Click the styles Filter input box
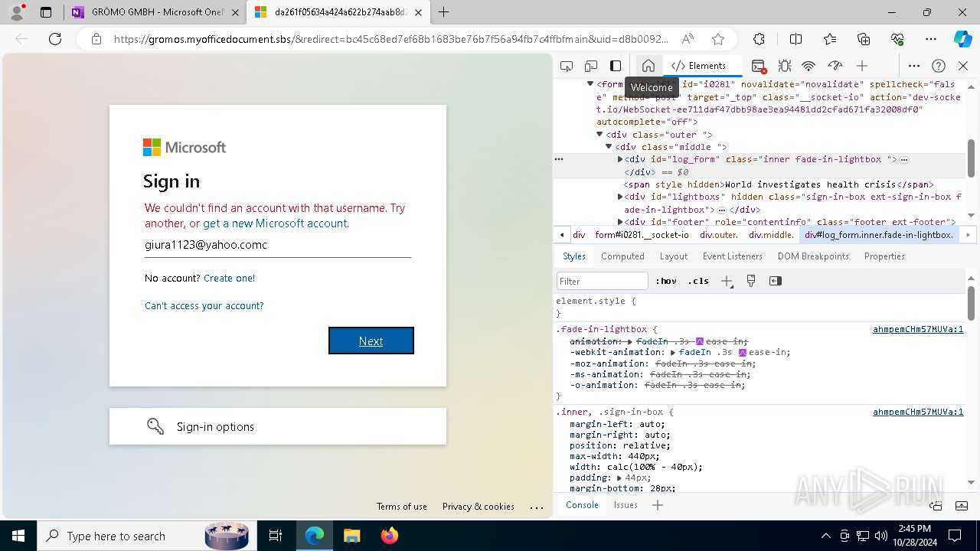Viewport: 980px width, 551px height. point(603,281)
